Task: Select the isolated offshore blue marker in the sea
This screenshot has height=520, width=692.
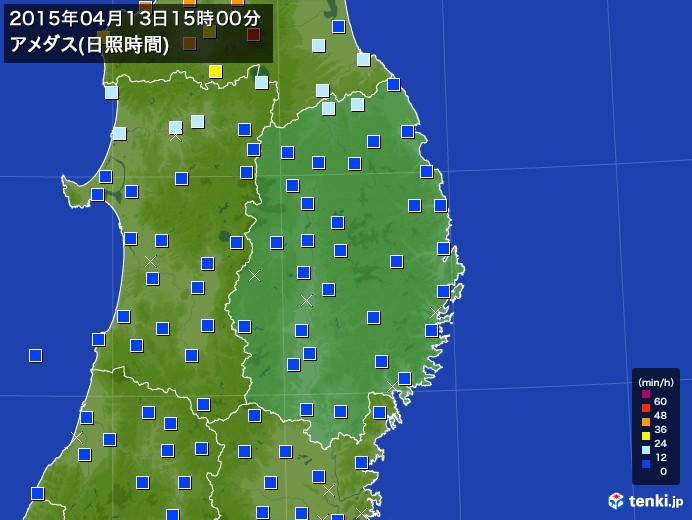Action: click(35, 355)
